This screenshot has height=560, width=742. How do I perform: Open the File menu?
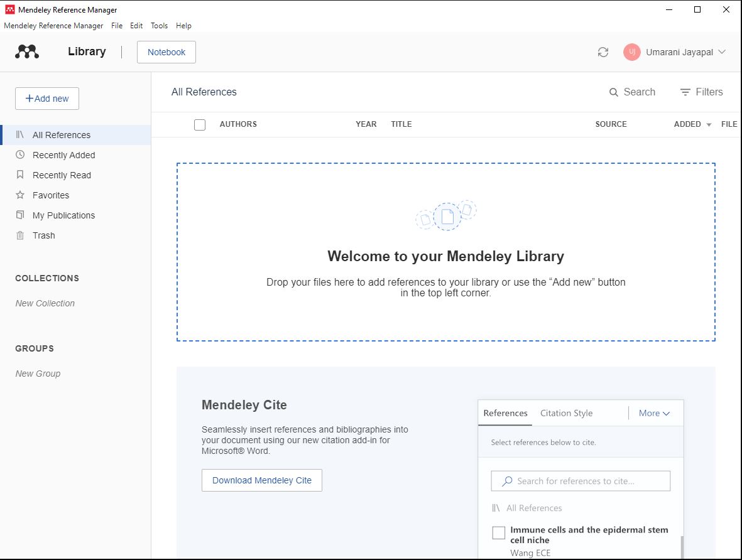[117, 26]
